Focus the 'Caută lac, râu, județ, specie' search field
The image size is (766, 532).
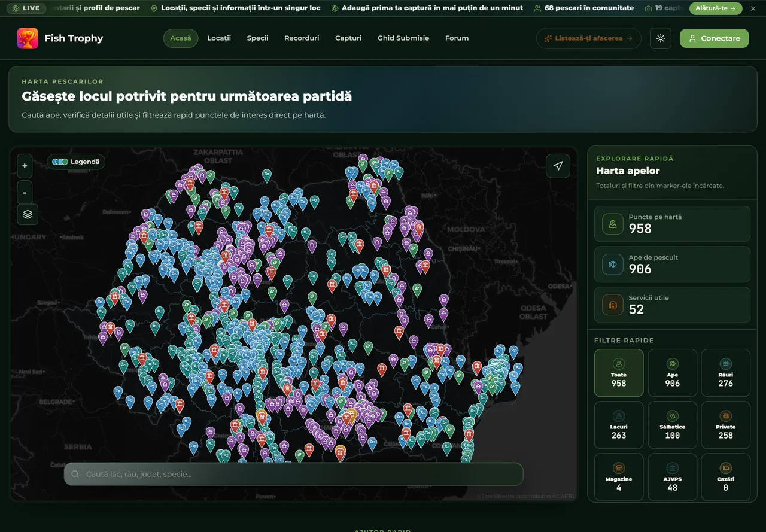pyautogui.click(x=294, y=474)
